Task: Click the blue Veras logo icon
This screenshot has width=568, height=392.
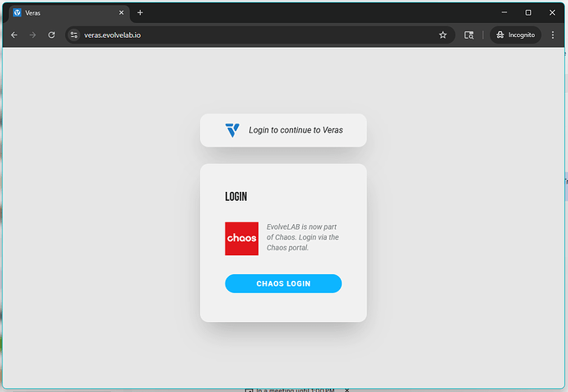Action: pos(232,130)
